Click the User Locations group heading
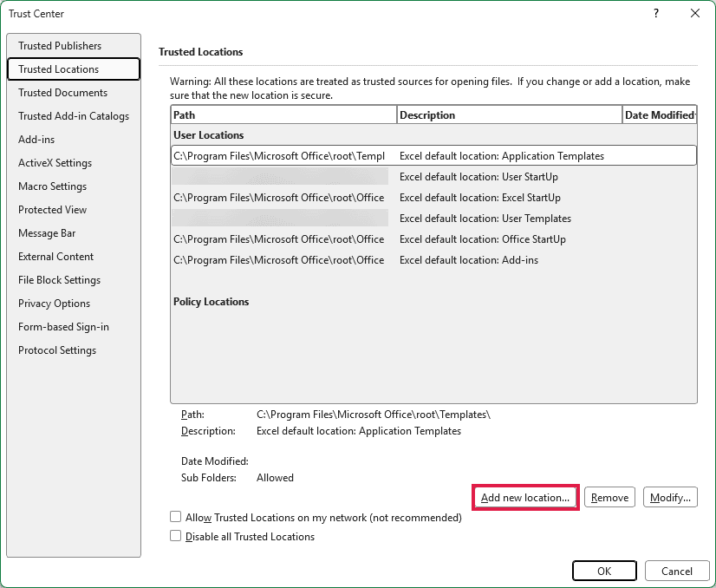Screen dimensions: 716x588 tap(209, 135)
